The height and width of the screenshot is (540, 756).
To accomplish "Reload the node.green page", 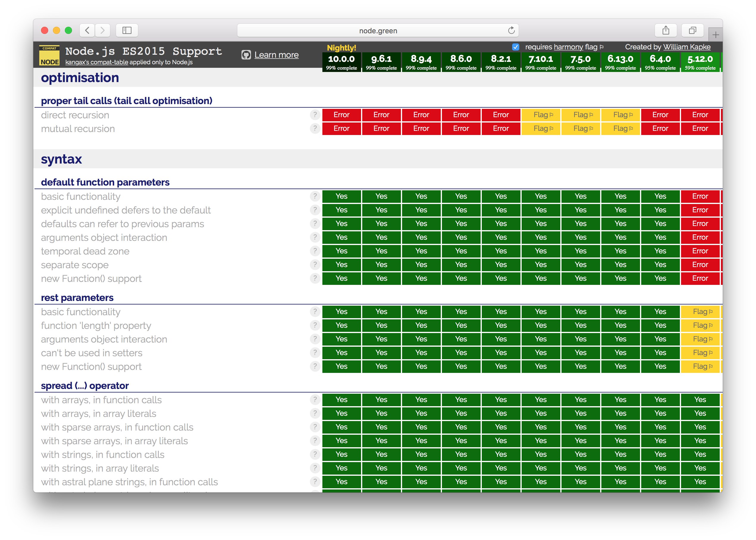I will tap(511, 31).
